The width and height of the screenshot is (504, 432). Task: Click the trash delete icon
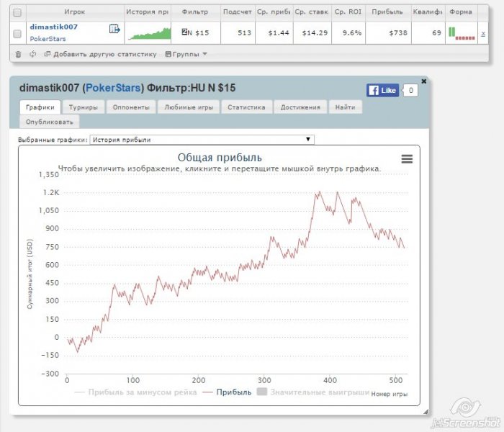coord(18,54)
